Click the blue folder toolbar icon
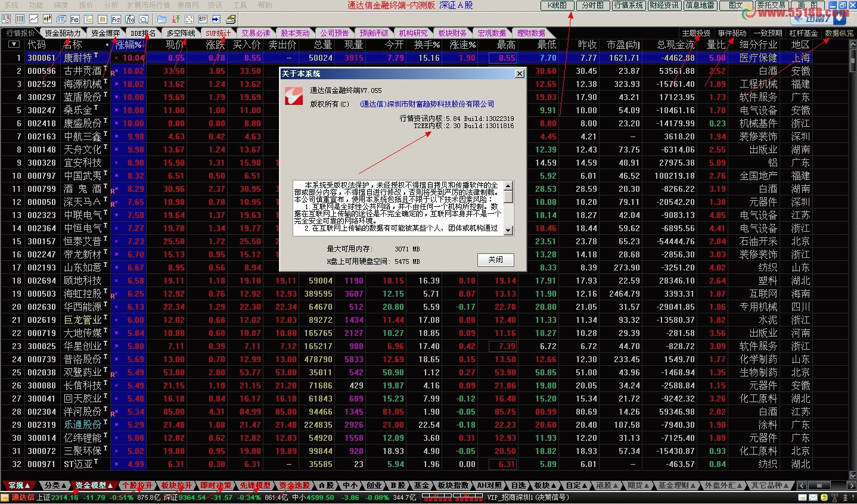Screen dimensions: 857x504 (x=162, y=19)
